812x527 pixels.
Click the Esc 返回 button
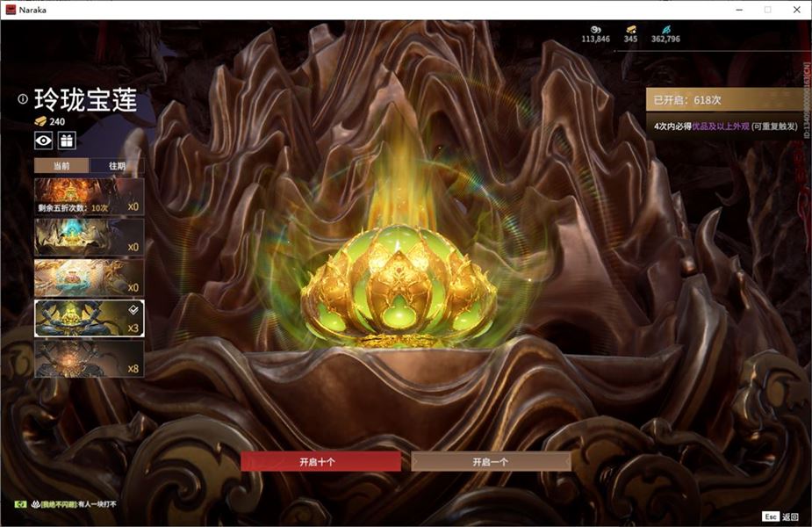coord(780,516)
